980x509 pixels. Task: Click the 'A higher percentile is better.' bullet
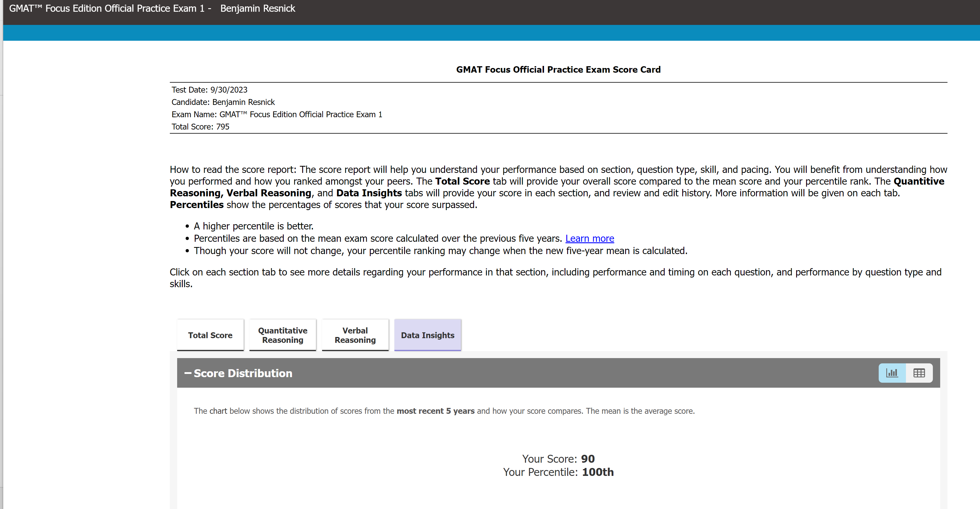pyautogui.click(x=254, y=226)
